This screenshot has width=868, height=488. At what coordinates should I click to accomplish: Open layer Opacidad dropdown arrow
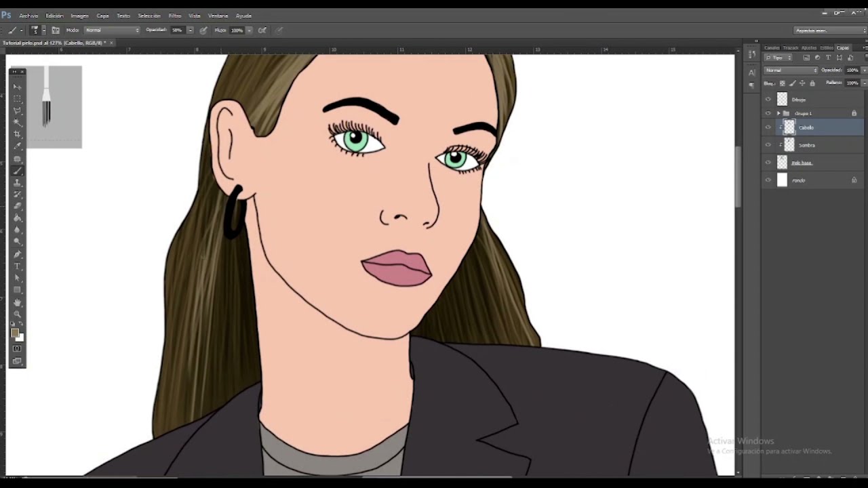pyautogui.click(x=865, y=70)
